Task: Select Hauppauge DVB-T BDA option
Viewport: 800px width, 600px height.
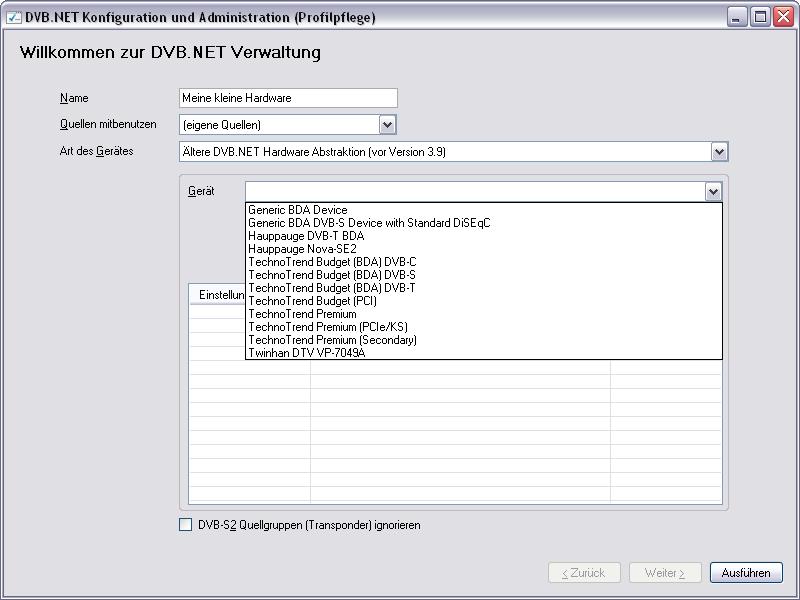Action: pyautogui.click(x=306, y=236)
